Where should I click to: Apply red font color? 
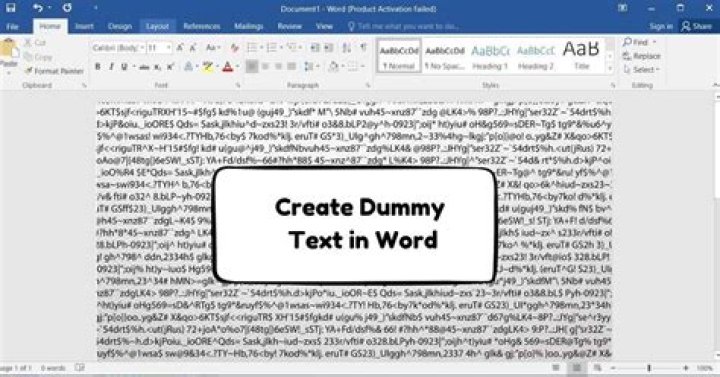pyautogui.click(x=228, y=67)
